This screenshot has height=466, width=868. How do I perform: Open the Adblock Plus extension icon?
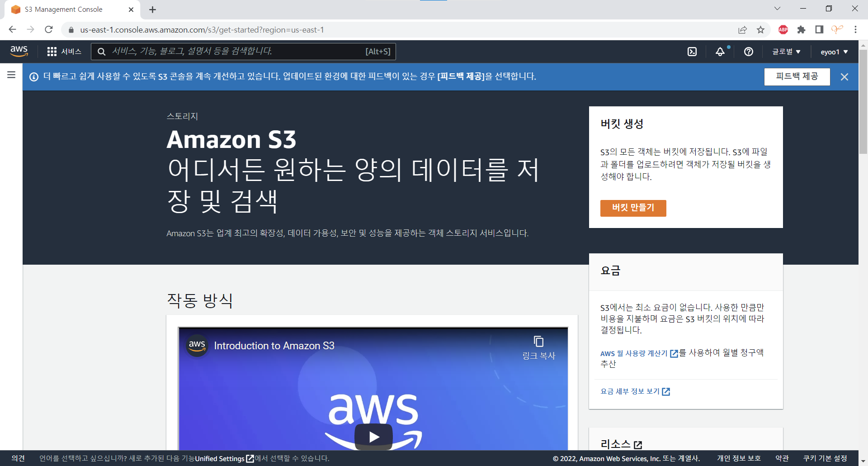(x=783, y=30)
